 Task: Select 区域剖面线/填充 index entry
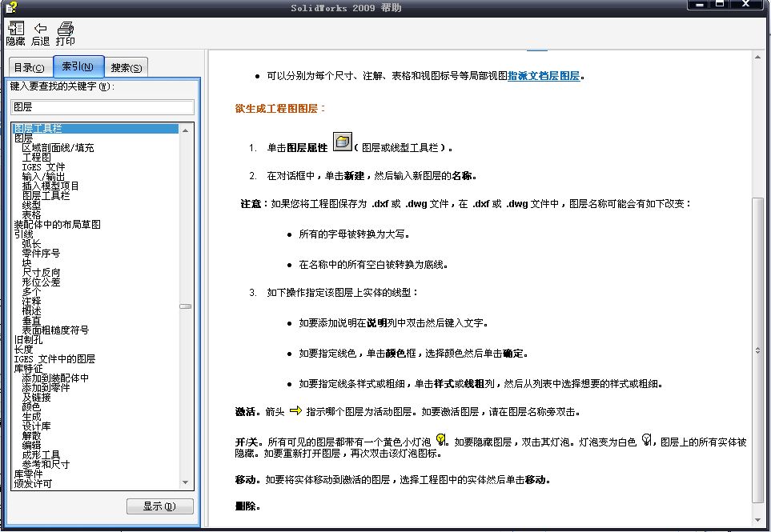pyautogui.click(x=58, y=147)
